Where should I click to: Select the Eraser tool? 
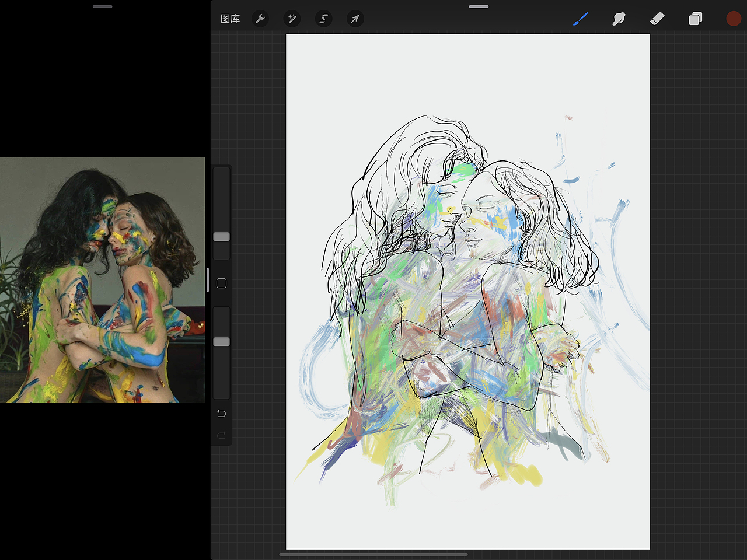tap(657, 19)
